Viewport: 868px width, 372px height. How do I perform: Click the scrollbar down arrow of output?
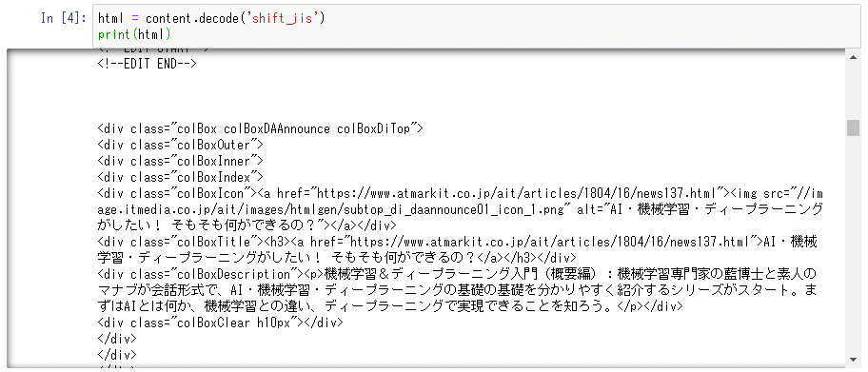coord(853,361)
